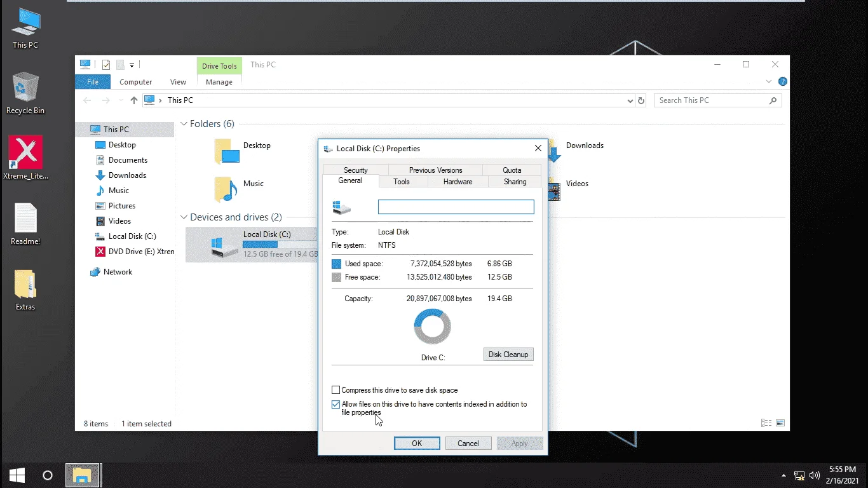Image resolution: width=868 pixels, height=488 pixels.
Task: Open the Desktop folder icon in content pane
Action: pos(227,151)
